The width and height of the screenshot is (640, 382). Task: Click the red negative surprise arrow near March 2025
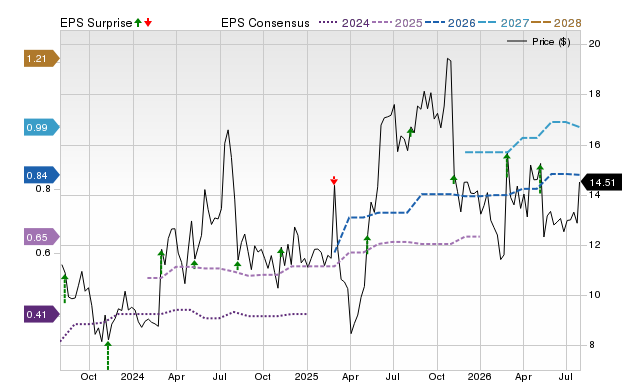point(334,180)
